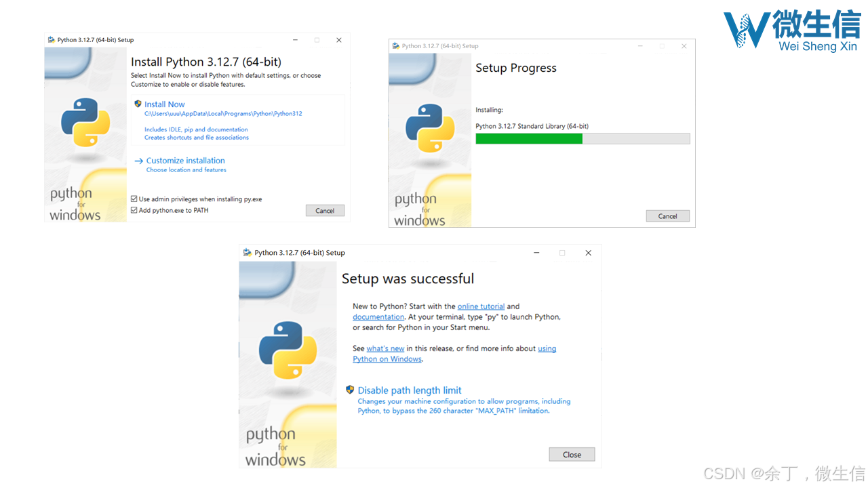Minimize the Setup was successful window
Screen dimensions: 868x488
coord(536,253)
